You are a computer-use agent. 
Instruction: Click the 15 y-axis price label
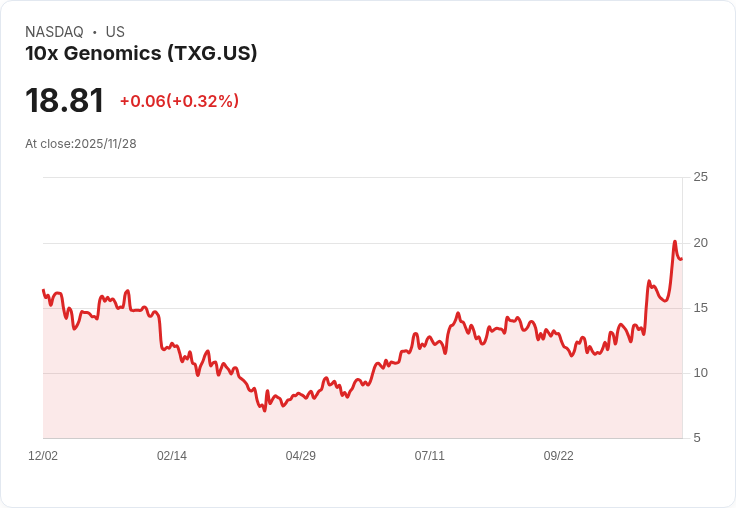click(700, 308)
